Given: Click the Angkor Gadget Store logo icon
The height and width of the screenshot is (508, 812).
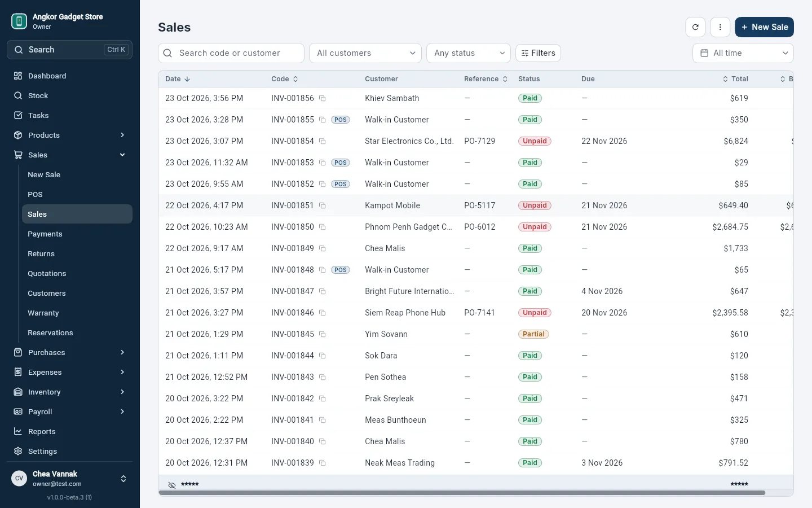Looking at the screenshot, I should click(19, 21).
